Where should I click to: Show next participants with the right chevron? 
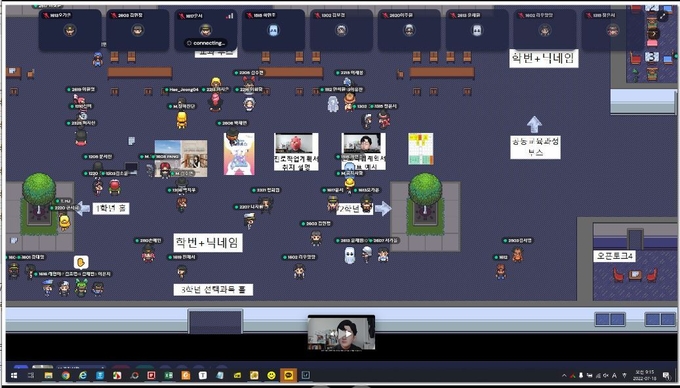point(654,34)
